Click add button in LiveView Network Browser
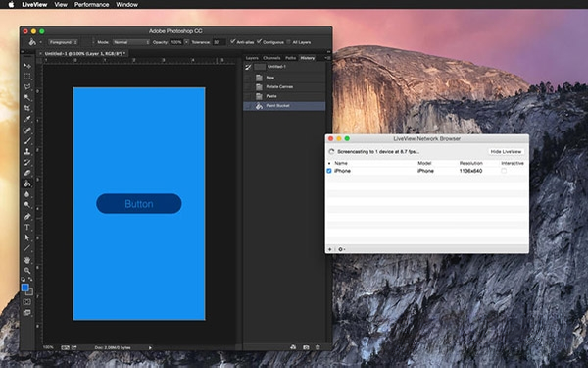Image resolution: width=588 pixels, height=368 pixels. pyautogui.click(x=330, y=249)
